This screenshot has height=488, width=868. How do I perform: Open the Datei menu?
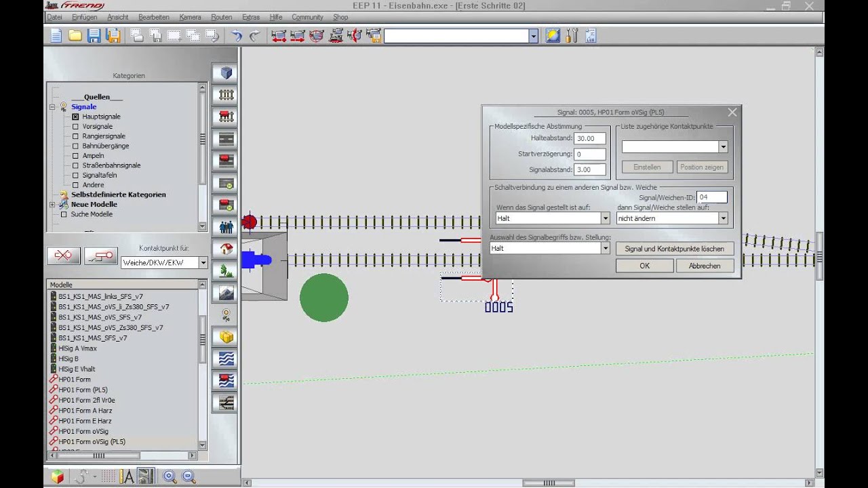54,17
